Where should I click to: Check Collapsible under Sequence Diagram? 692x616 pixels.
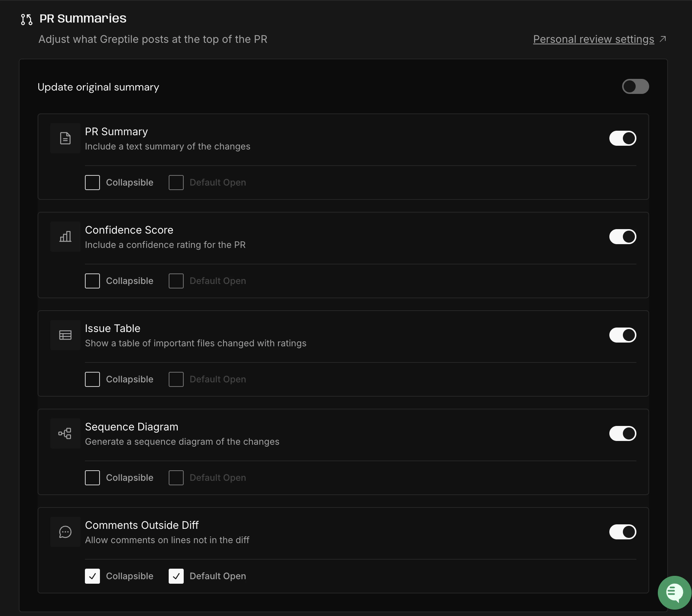[92, 477]
